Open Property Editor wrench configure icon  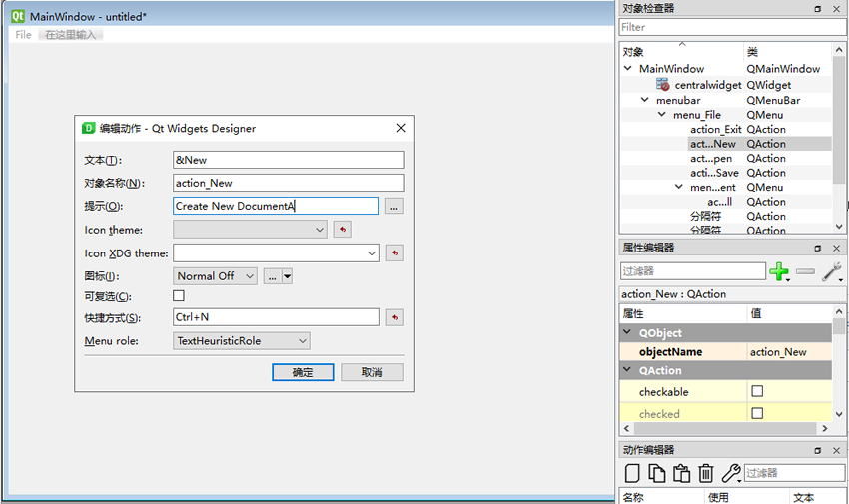pyautogui.click(x=832, y=271)
